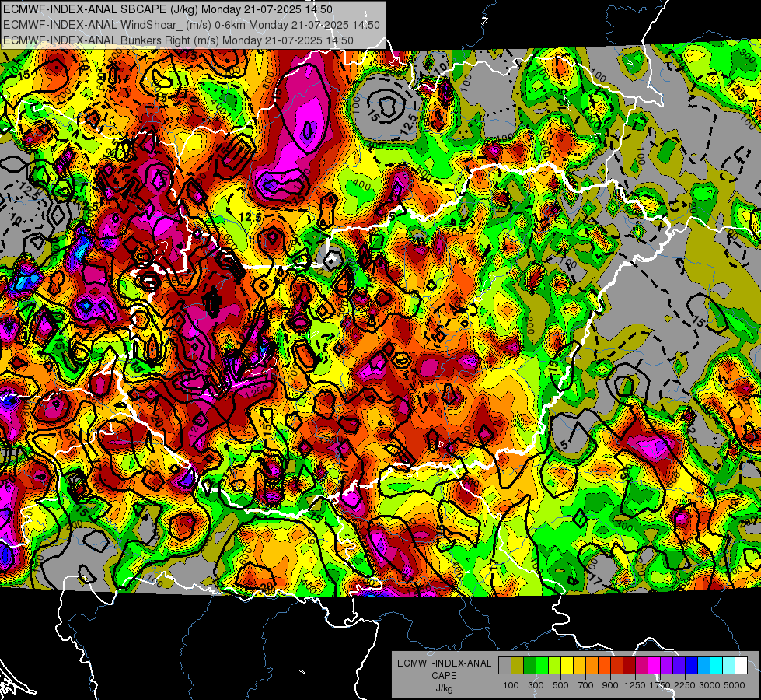This screenshot has width=761, height=700.
Task: Pick the pure yellow legend swatch
Action: pyautogui.click(x=567, y=666)
